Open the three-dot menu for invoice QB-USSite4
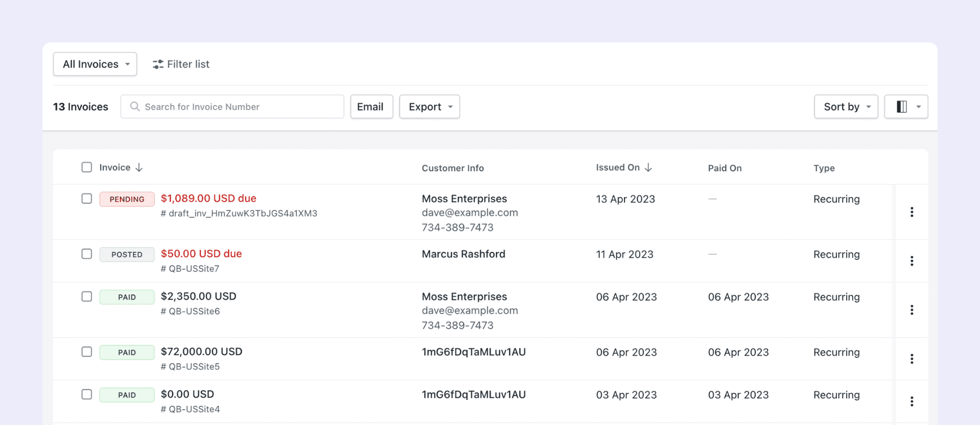 click(911, 402)
